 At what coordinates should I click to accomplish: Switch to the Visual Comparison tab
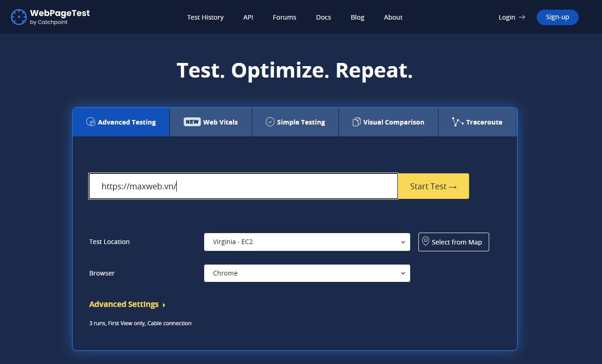(x=388, y=122)
